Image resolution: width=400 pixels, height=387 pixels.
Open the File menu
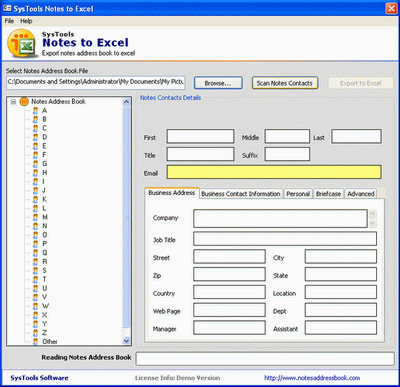tap(9, 21)
